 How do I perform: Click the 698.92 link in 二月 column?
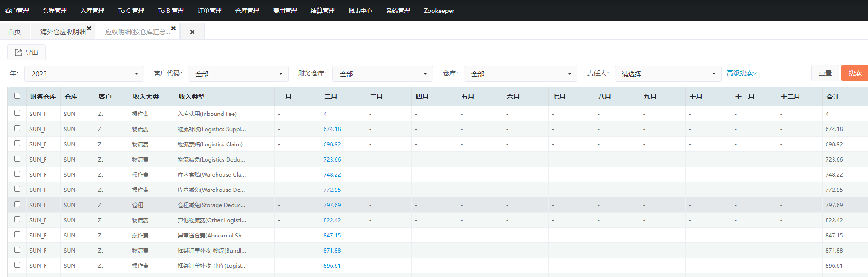click(x=332, y=144)
